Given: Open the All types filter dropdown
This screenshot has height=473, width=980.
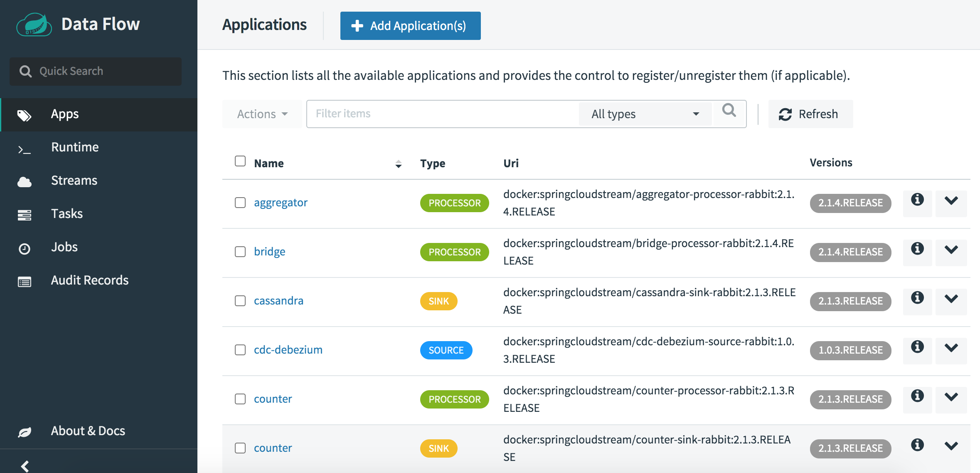Looking at the screenshot, I should coord(645,114).
